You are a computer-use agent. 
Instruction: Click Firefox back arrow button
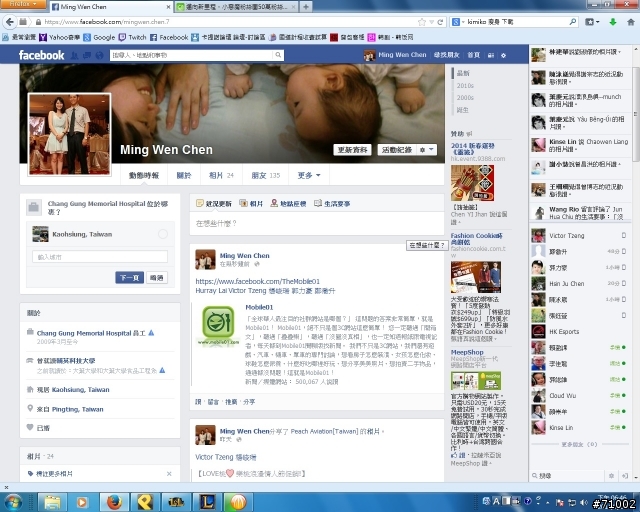click(10, 22)
